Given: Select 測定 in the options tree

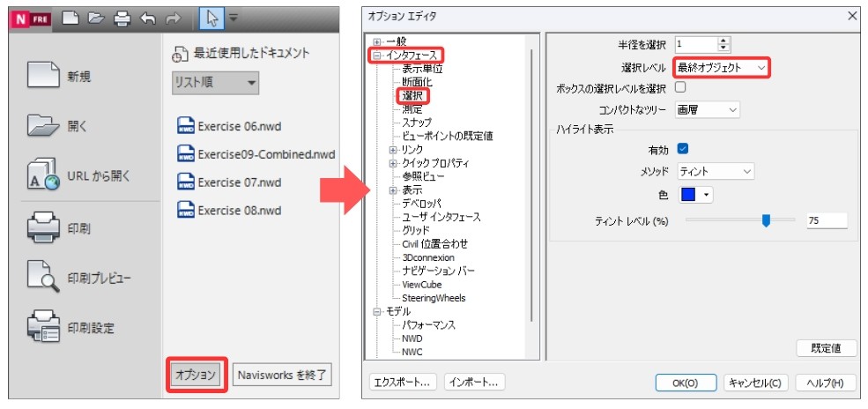Looking at the screenshot, I should click(412, 109).
